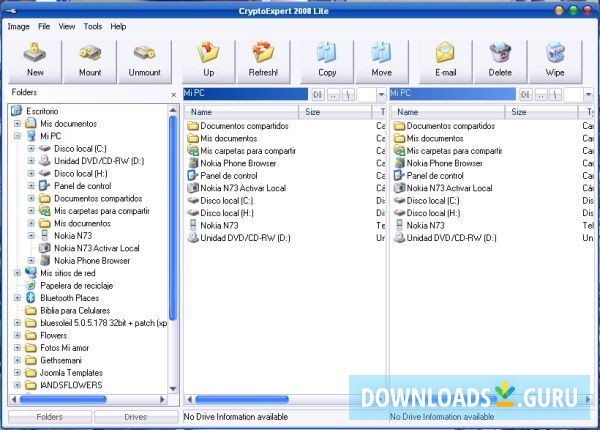This screenshot has height=430, width=600.
Task: Click the right pane parent folder '..' button
Action: tap(541, 94)
